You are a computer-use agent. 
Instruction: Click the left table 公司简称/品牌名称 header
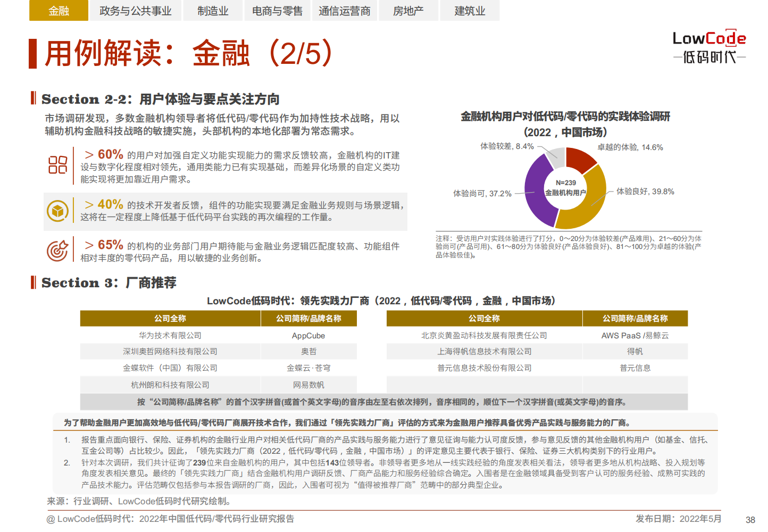point(308,318)
